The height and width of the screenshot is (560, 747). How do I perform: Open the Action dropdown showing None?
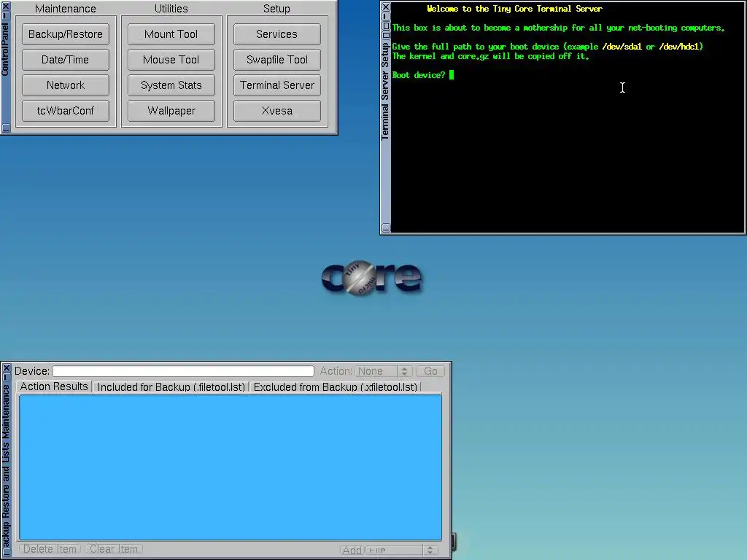[384, 371]
